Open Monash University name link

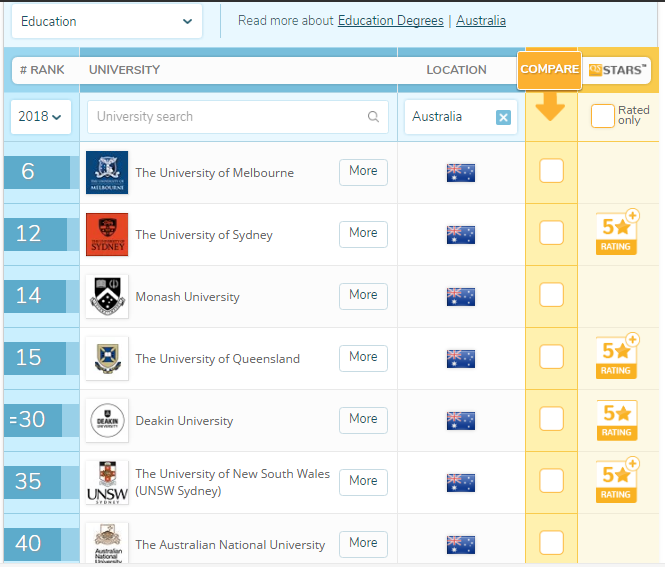187,296
